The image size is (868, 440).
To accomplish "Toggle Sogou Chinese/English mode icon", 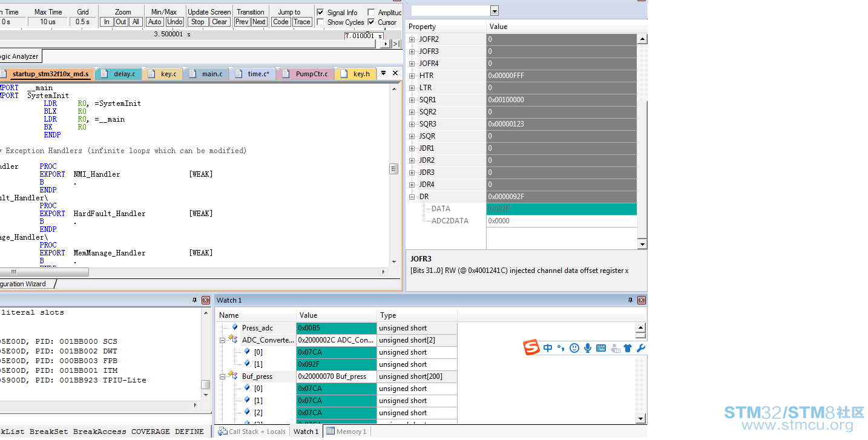I will (548, 348).
